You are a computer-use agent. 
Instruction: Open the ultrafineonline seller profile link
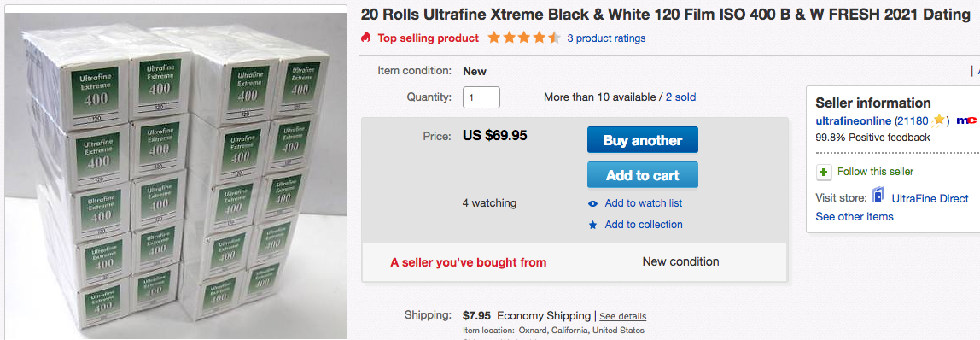coord(854,120)
